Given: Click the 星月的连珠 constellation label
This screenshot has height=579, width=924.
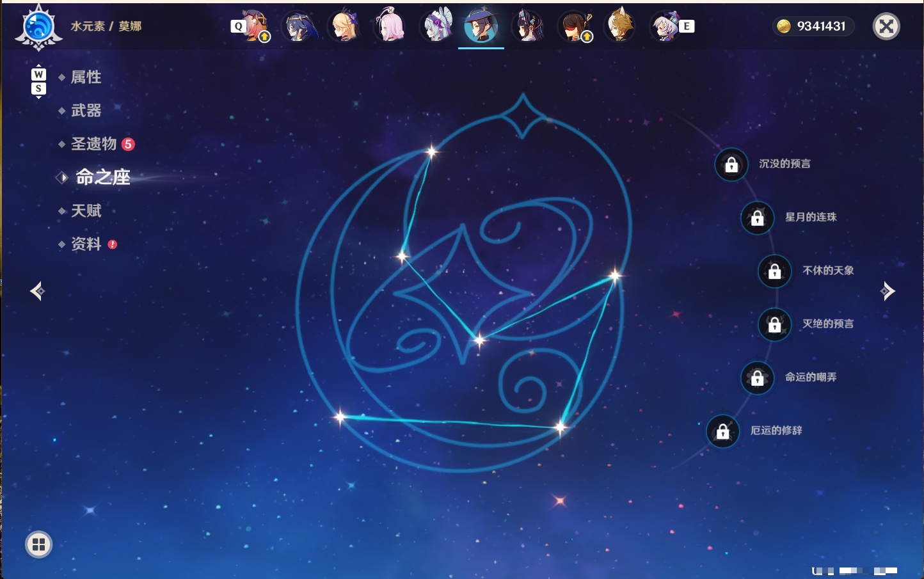Looking at the screenshot, I should [x=811, y=217].
